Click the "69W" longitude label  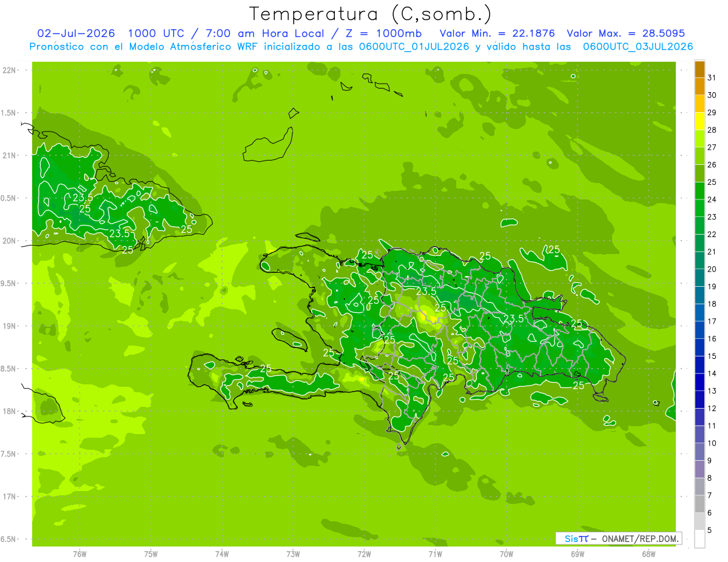pyautogui.click(x=578, y=554)
